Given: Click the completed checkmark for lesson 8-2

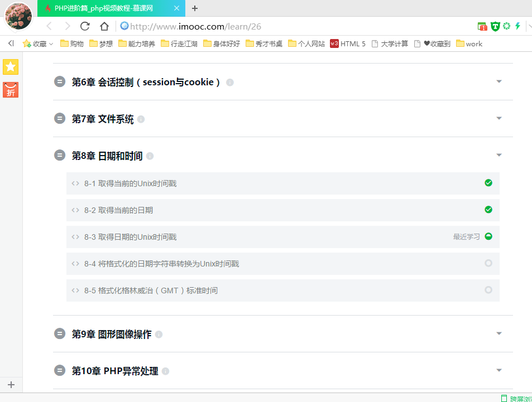Looking at the screenshot, I should 488,210.
